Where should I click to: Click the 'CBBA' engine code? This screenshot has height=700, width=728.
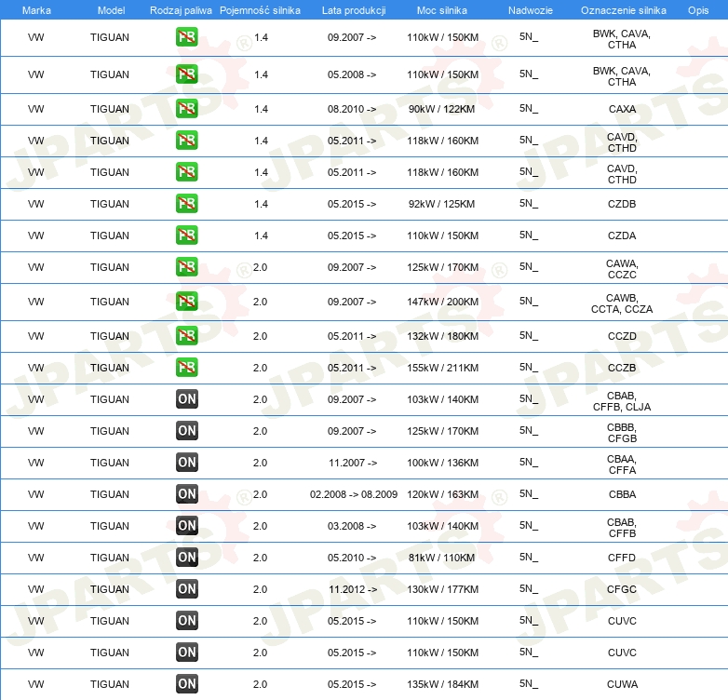[622, 494]
